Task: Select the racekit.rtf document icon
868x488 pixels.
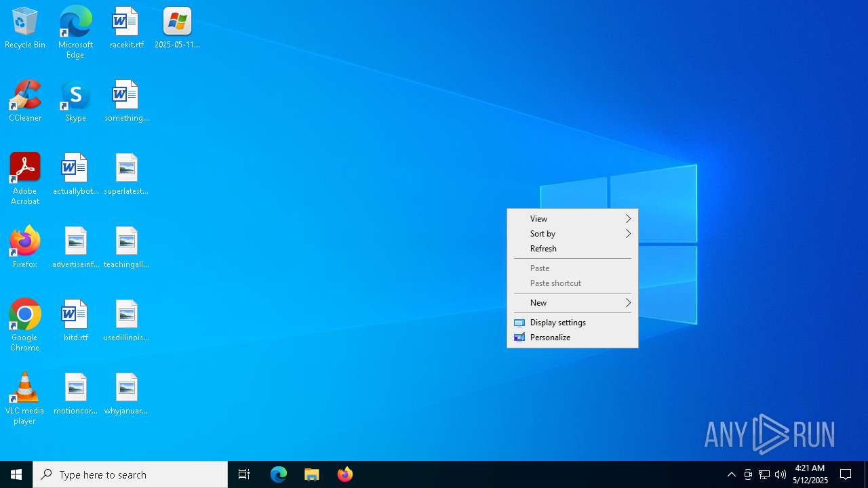Action: tap(126, 28)
